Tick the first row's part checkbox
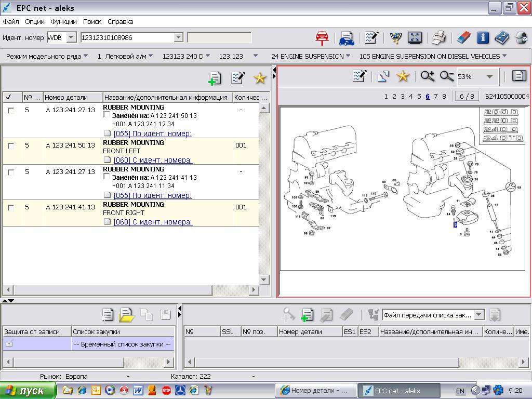 pos(10,111)
